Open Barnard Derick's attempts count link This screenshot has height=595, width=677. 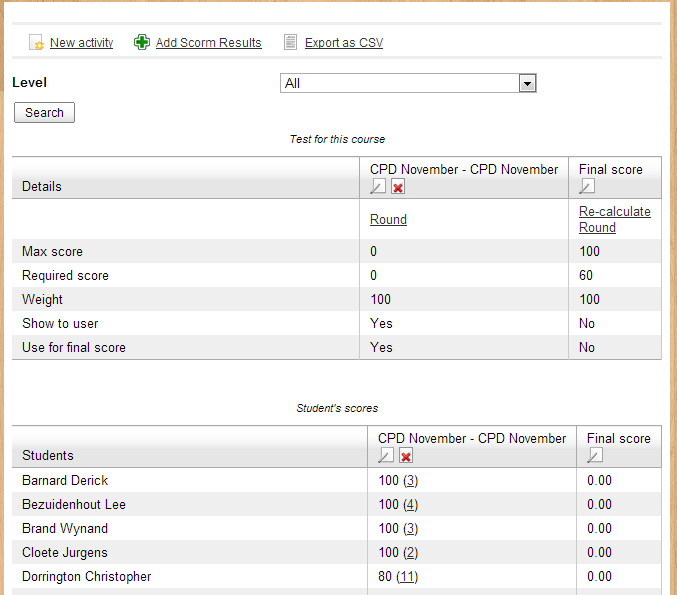coord(410,481)
